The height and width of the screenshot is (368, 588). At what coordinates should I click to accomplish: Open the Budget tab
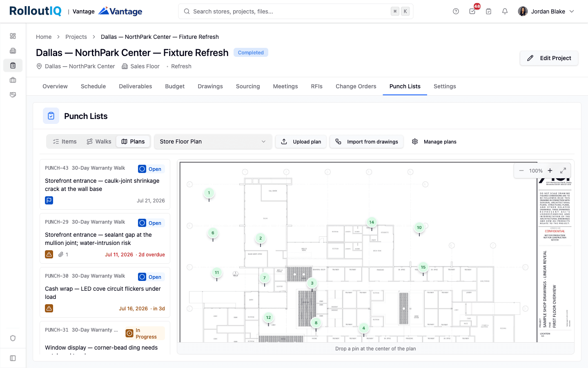tap(175, 86)
